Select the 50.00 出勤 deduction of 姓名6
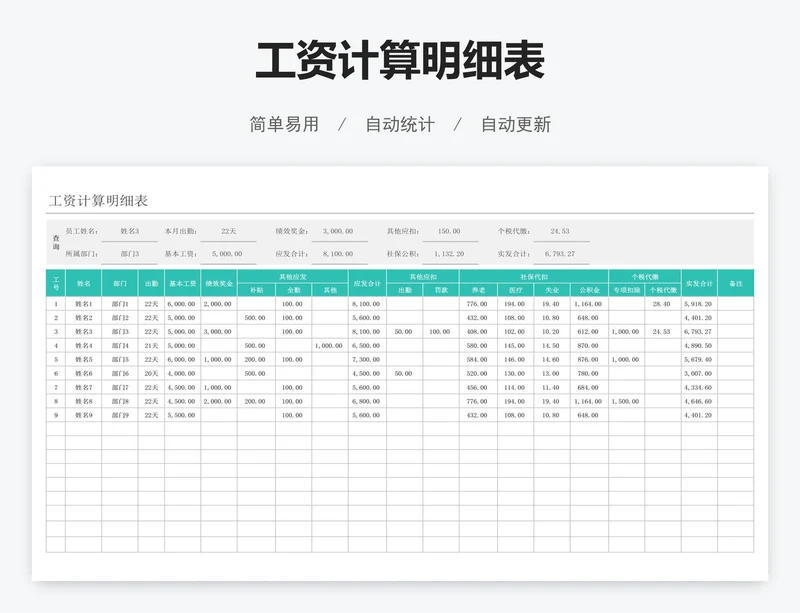This screenshot has width=800, height=613. 404,374
